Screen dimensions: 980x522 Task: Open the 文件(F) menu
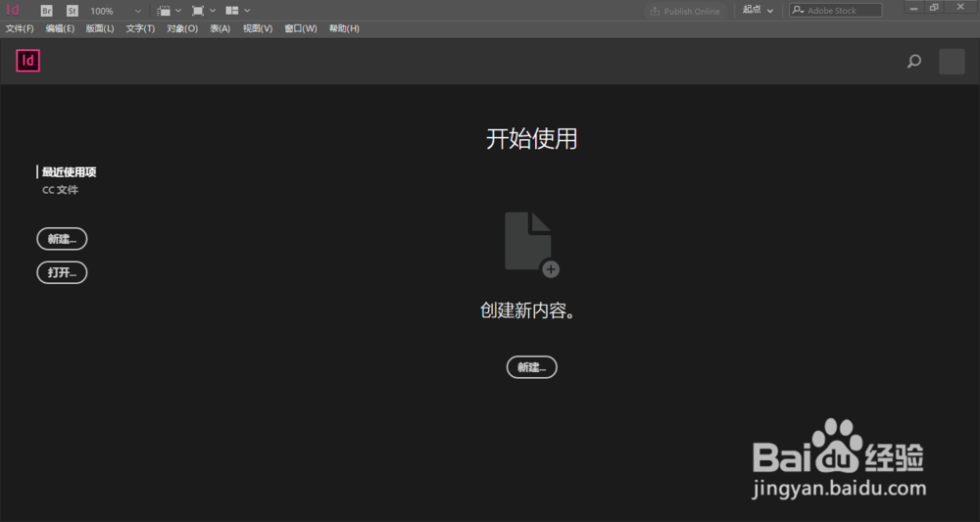20,28
